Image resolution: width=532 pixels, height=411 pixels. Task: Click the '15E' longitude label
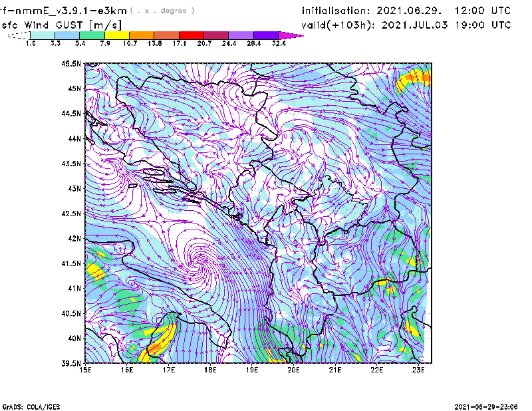tap(85, 370)
